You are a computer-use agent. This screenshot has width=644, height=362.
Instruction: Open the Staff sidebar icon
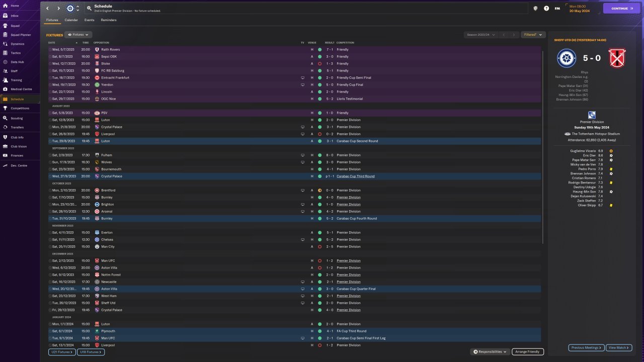pos(5,71)
